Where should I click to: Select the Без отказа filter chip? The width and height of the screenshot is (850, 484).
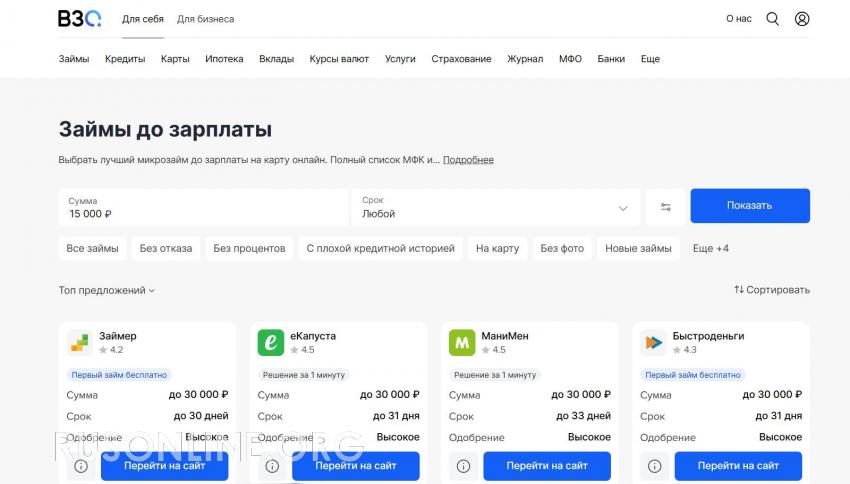pyautogui.click(x=166, y=248)
